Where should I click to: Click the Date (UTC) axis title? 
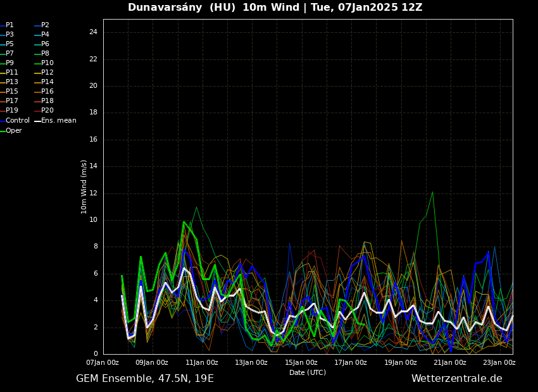pos(308,373)
